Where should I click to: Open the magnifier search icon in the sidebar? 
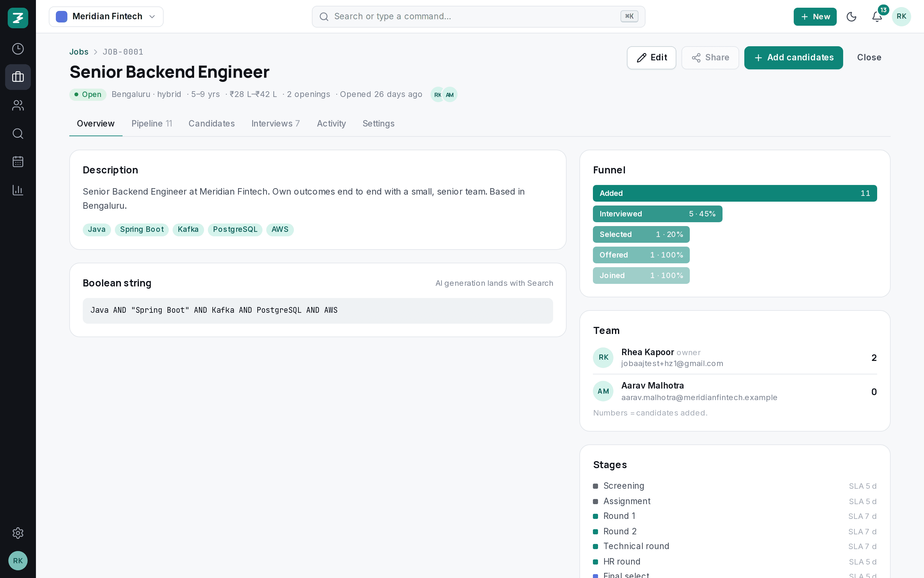(x=18, y=133)
